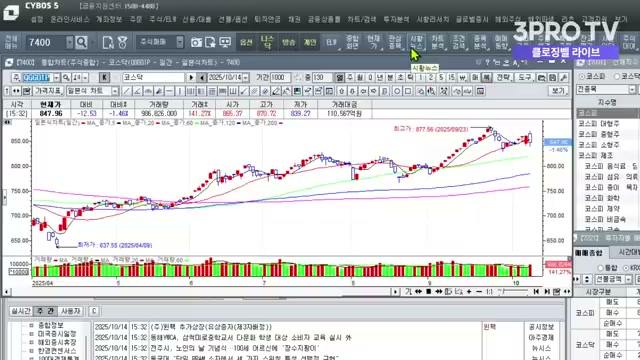The width and height of the screenshot is (640, 360).
Task: Click the plus zoom-in icon below chart
Action: [469, 291]
